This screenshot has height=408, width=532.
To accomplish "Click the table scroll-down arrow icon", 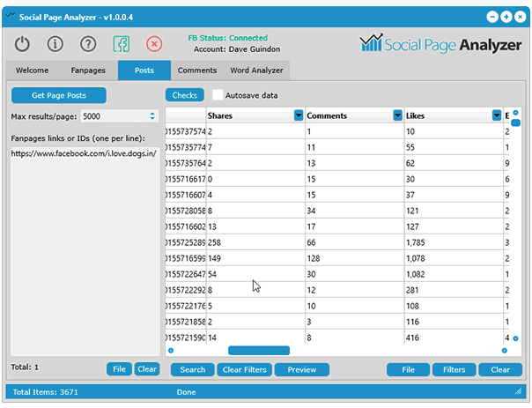I will (x=516, y=338).
